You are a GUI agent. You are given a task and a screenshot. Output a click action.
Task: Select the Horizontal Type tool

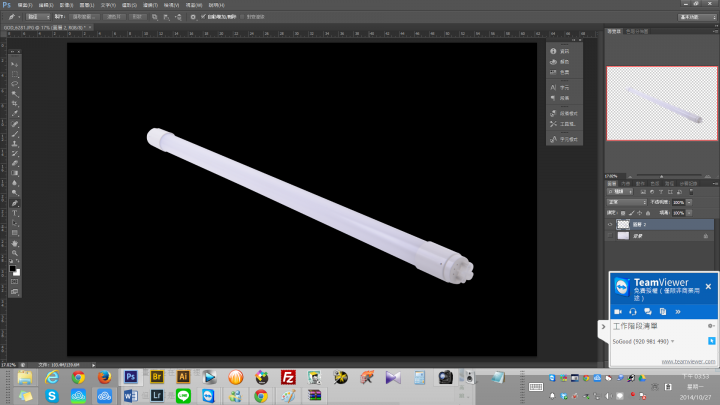(x=15, y=211)
